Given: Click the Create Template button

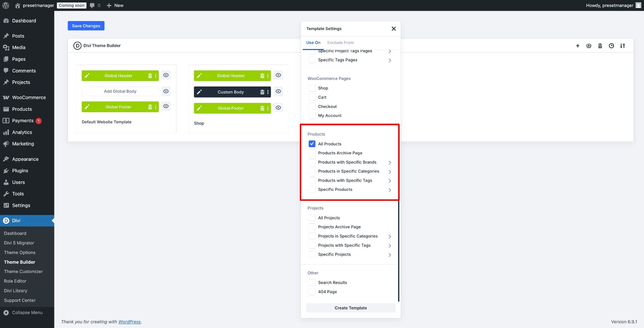Looking at the screenshot, I should click(x=351, y=308).
